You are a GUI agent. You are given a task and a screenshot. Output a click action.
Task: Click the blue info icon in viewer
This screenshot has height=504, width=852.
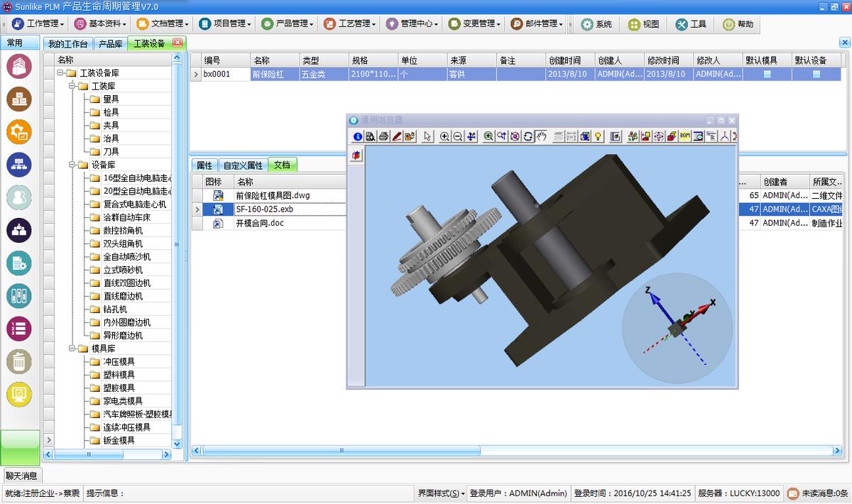click(358, 136)
